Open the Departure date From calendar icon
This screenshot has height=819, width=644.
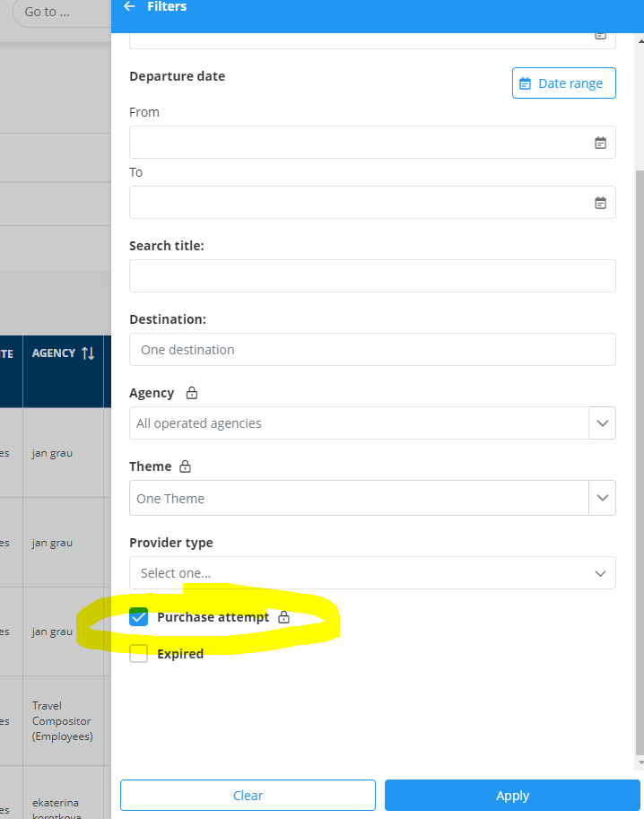point(601,143)
